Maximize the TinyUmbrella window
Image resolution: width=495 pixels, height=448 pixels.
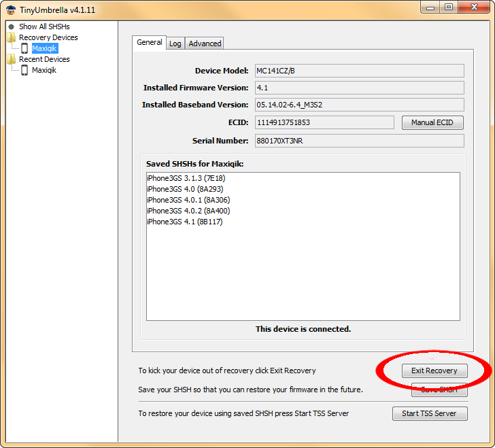(449, 7)
